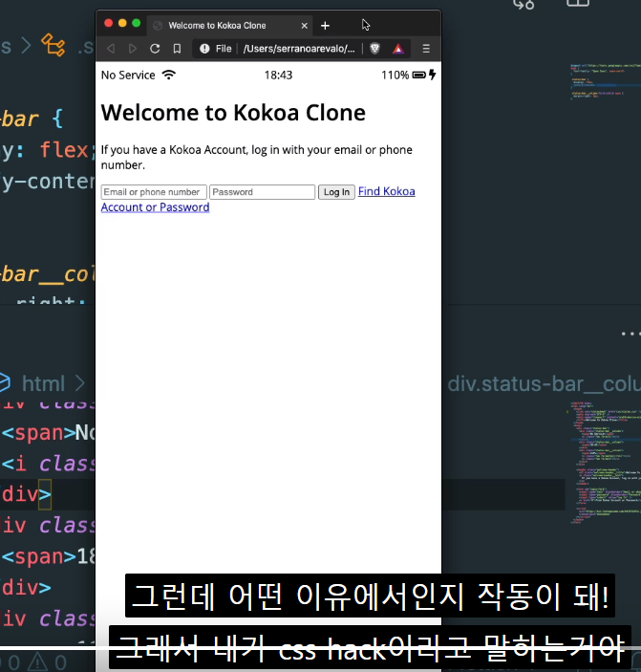641x672 pixels.
Task: Click the No Service text
Action: (128, 75)
